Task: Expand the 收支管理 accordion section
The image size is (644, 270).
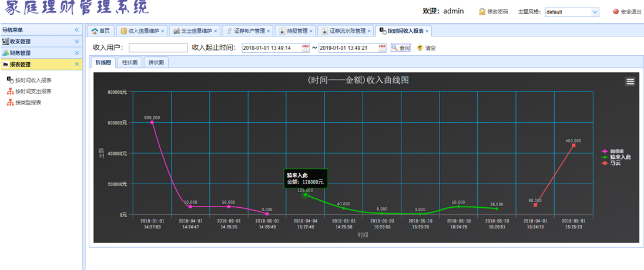Action: pyautogui.click(x=76, y=42)
